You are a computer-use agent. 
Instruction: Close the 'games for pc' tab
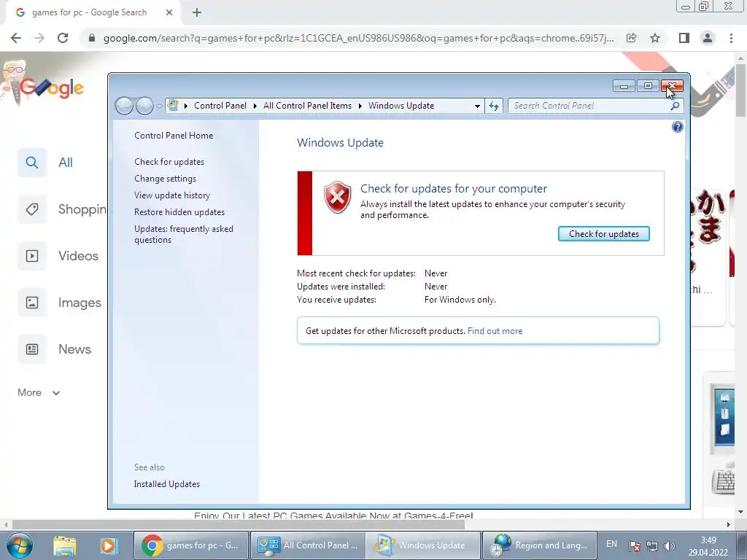coord(169,13)
